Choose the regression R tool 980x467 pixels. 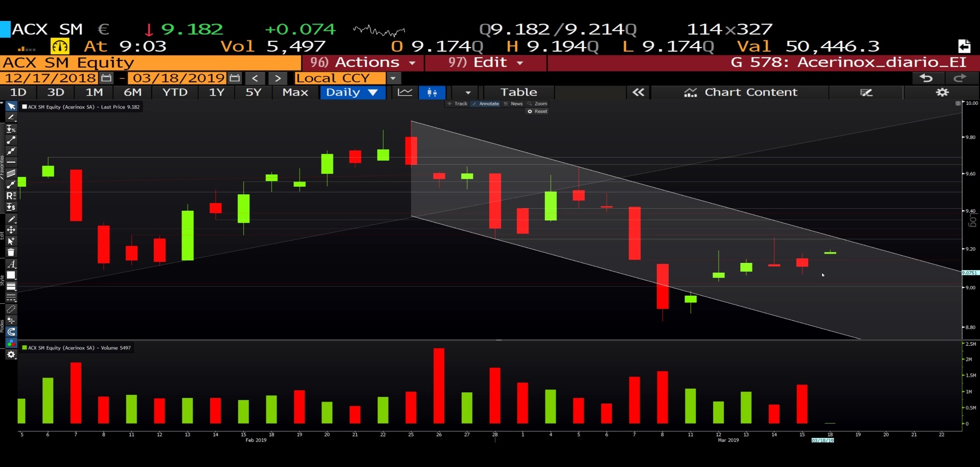[11, 196]
